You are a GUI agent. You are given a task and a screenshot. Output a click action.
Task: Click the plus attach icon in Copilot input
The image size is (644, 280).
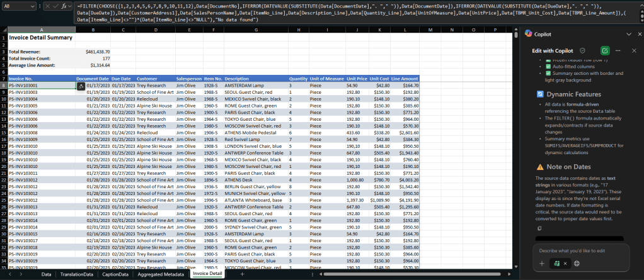point(541,263)
